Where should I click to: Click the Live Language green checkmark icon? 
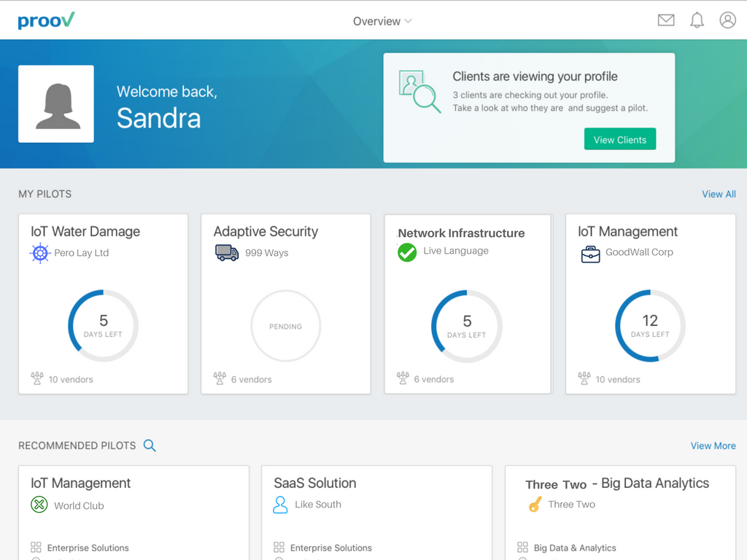pyautogui.click(x=407, y=252)
